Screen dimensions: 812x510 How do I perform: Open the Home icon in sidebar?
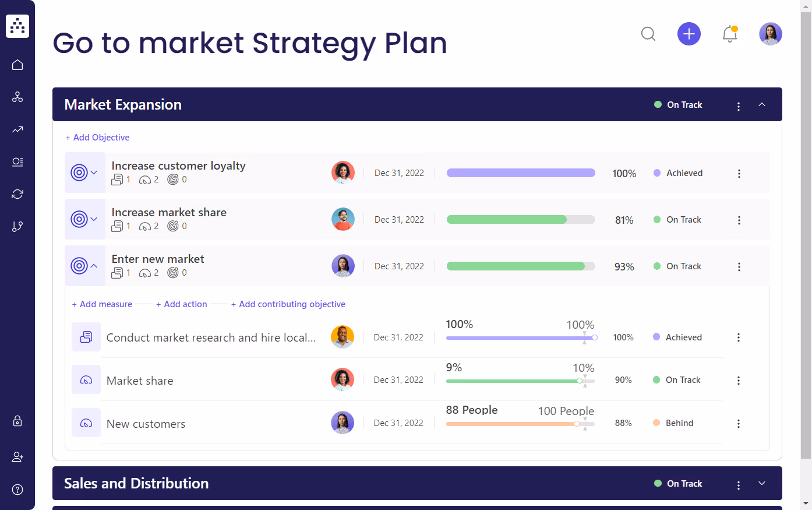17,65
